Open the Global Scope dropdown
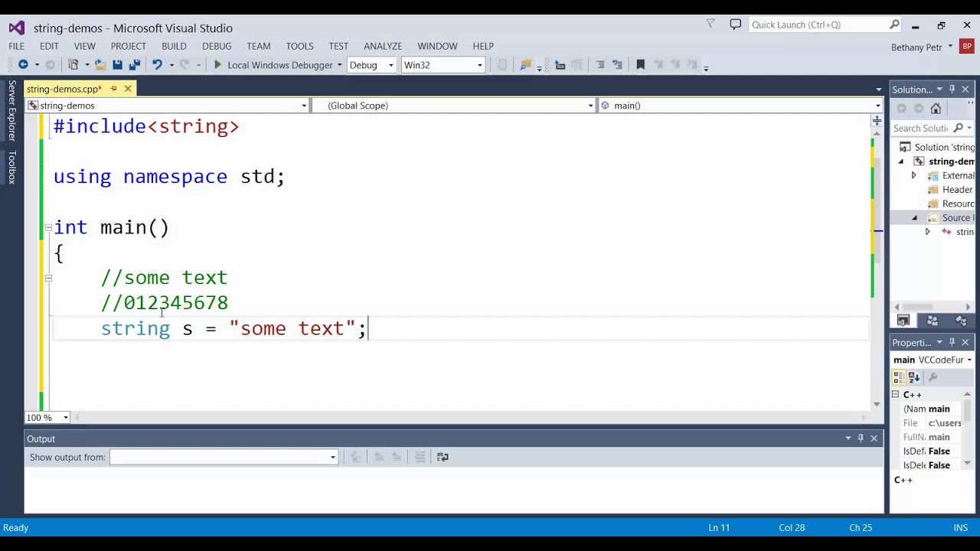 point(590,106)
